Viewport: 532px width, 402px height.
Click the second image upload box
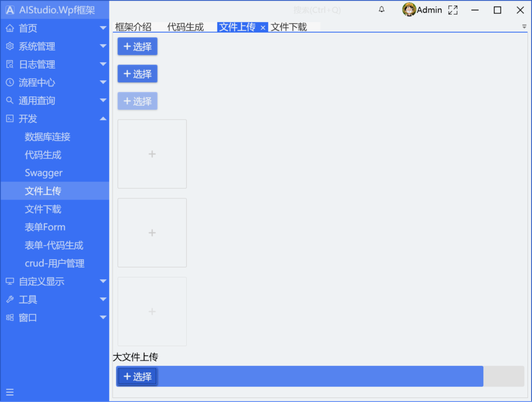152,233
